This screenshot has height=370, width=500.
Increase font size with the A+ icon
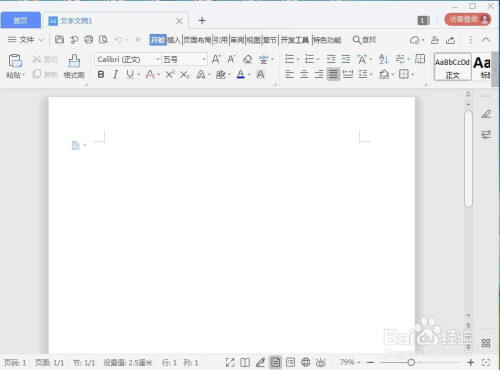(x=216, y=59)
